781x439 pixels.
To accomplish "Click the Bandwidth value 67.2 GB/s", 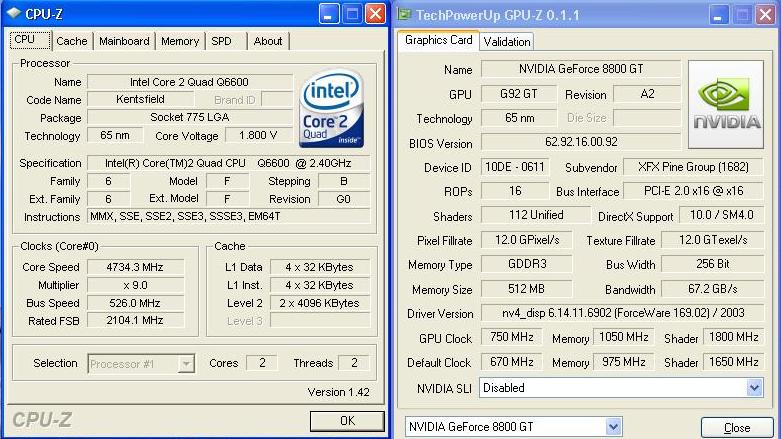I will [713, 289].
